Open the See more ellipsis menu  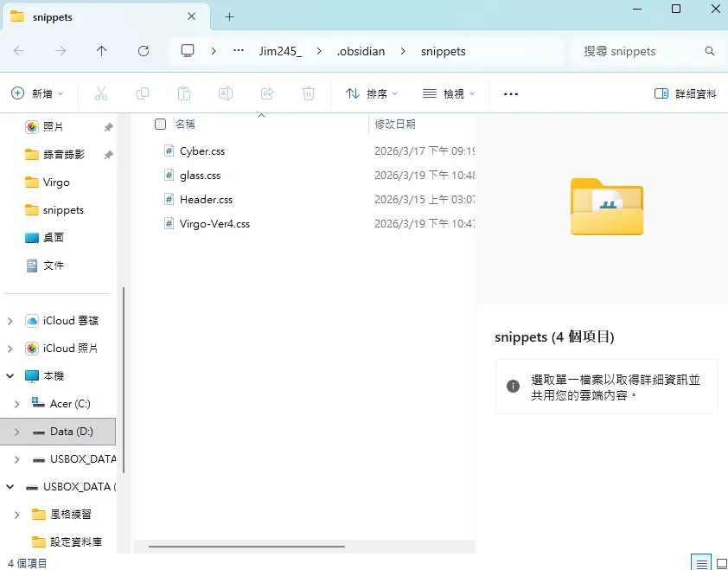point(510,93)
